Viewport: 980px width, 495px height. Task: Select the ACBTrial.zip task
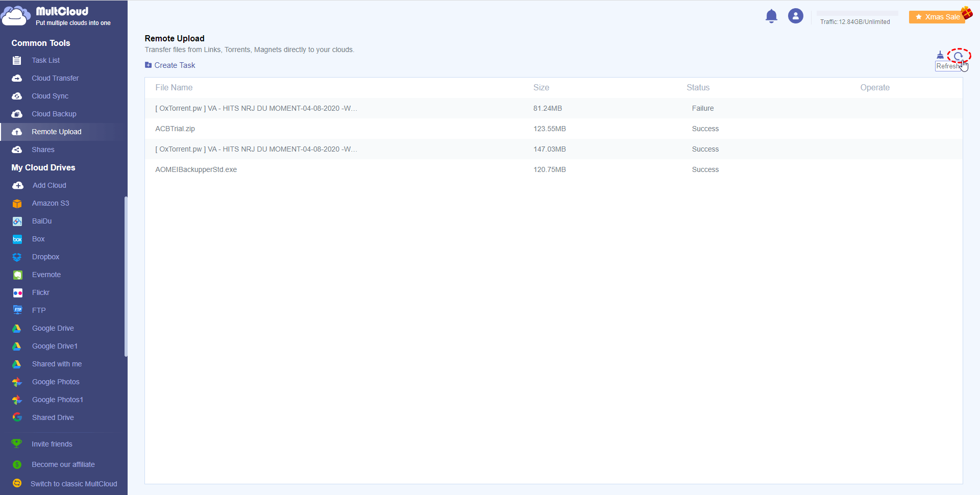click(x=553, y=129)
